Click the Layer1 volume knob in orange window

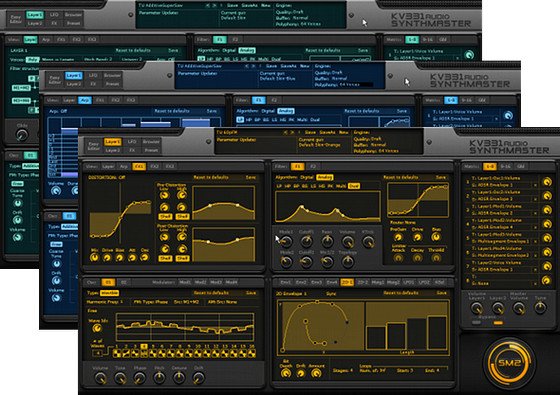(476, 308)
